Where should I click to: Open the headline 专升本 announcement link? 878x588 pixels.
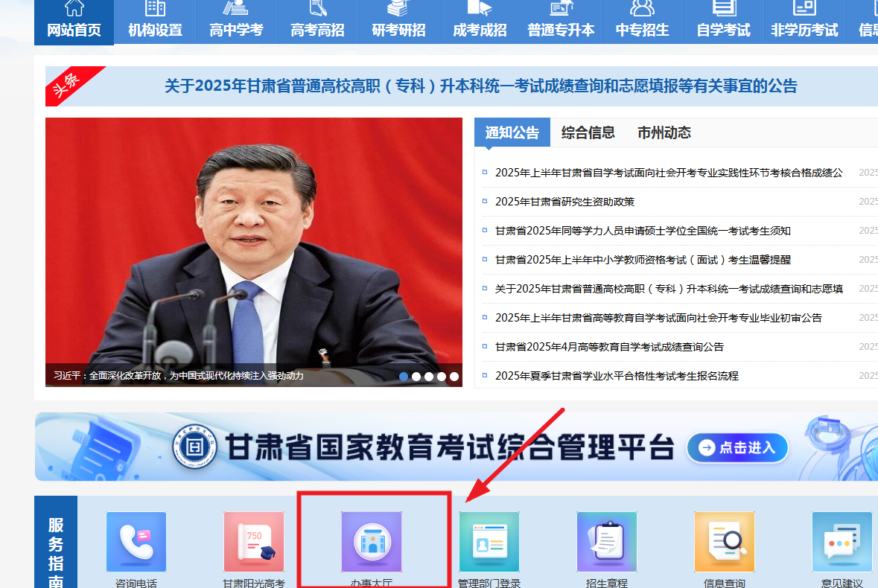480,86
